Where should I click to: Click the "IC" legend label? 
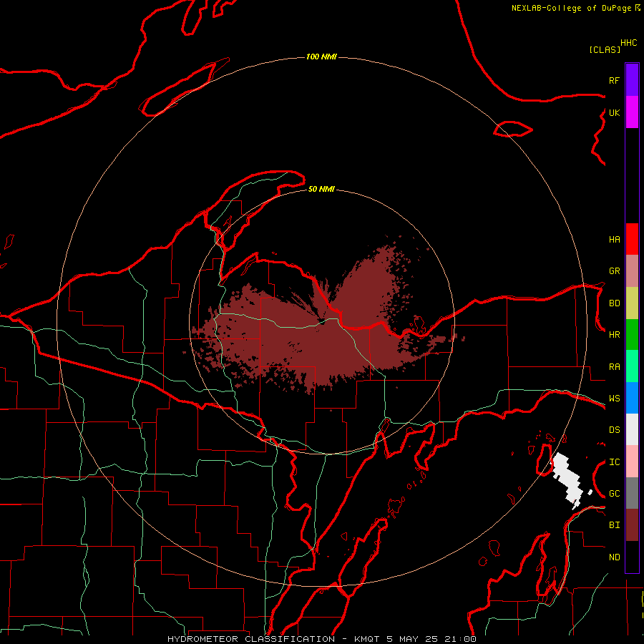point(614,462)
